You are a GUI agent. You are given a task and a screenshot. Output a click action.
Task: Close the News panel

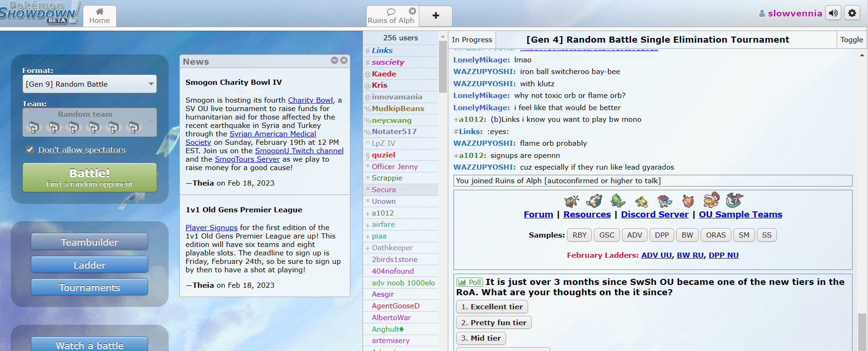pos(344,60)
